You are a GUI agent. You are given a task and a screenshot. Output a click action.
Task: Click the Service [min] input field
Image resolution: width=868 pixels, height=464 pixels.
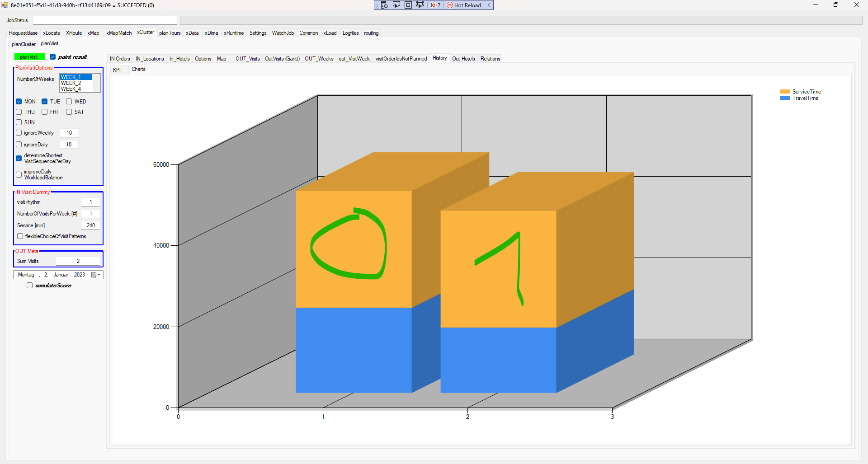tap(90, 225)
